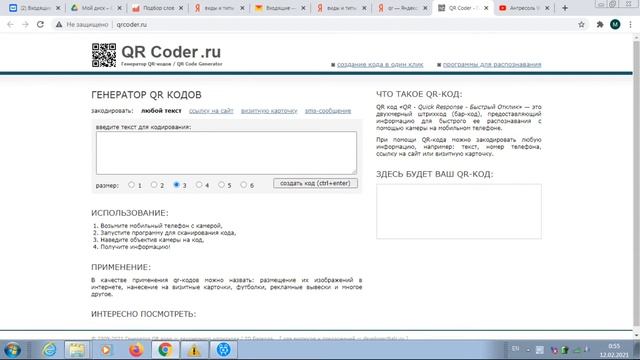
Task: Close the Мой диск tab
Action: click(x=119, y=8)
